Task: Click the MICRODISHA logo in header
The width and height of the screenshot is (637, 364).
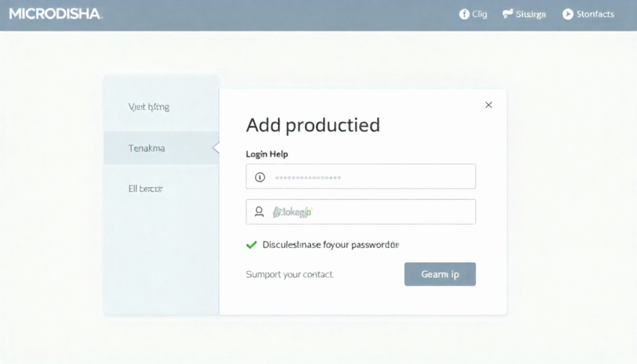Action: click(x=55, y=14)
